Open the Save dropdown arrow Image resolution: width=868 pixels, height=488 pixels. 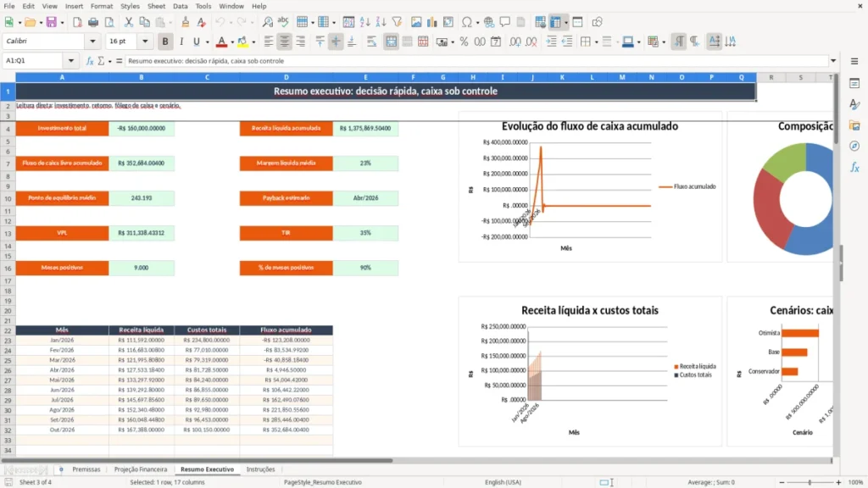click(x=62, y=23)
